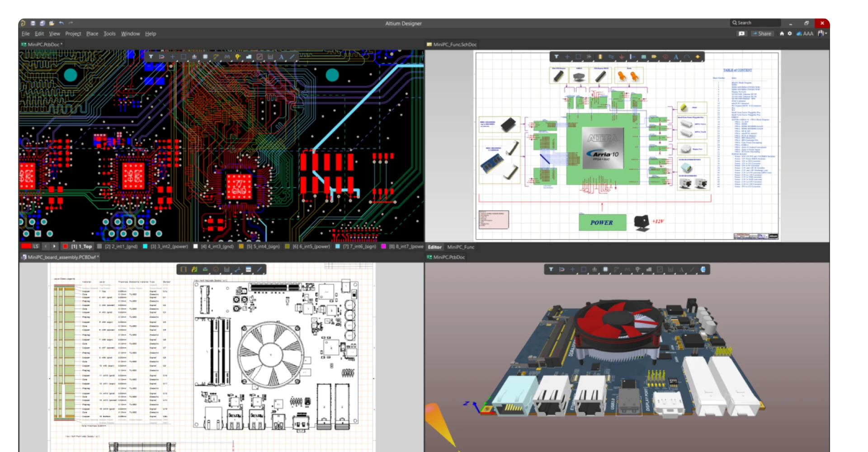
Task: Select the place part icon in schematic toolbar
Action: click(600, 56)
